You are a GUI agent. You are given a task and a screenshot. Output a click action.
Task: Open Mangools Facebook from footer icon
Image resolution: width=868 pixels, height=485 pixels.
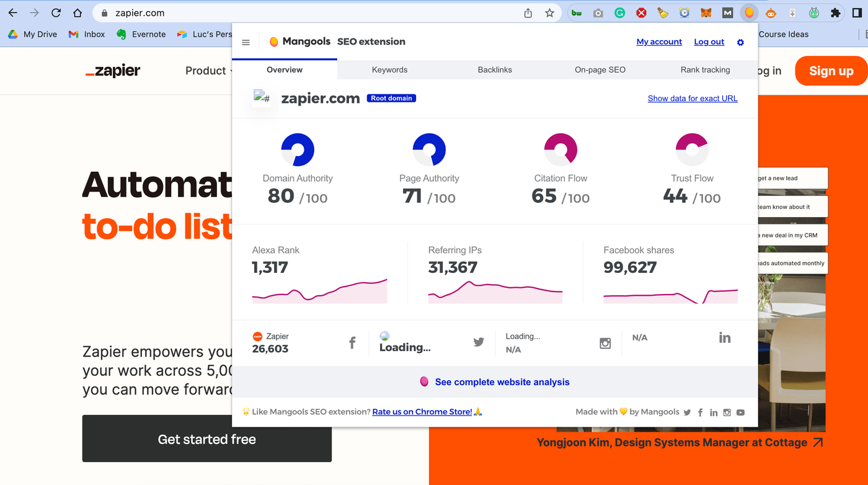(701, 412)
